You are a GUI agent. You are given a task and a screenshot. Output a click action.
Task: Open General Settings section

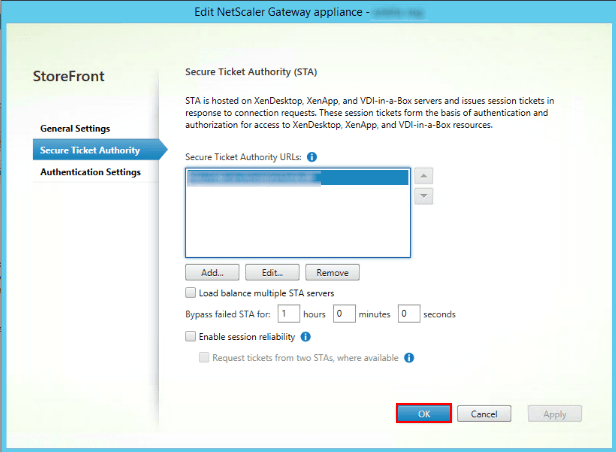75,128
